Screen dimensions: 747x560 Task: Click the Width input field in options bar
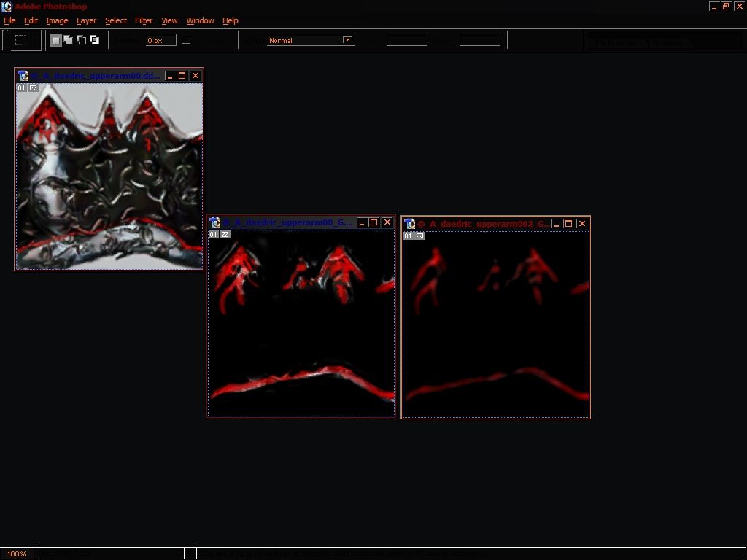point(406,41)
